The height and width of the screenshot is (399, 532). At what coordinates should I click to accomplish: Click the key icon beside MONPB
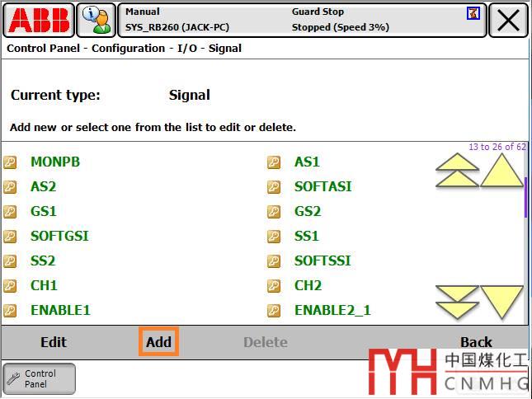[x=10, y=162]
